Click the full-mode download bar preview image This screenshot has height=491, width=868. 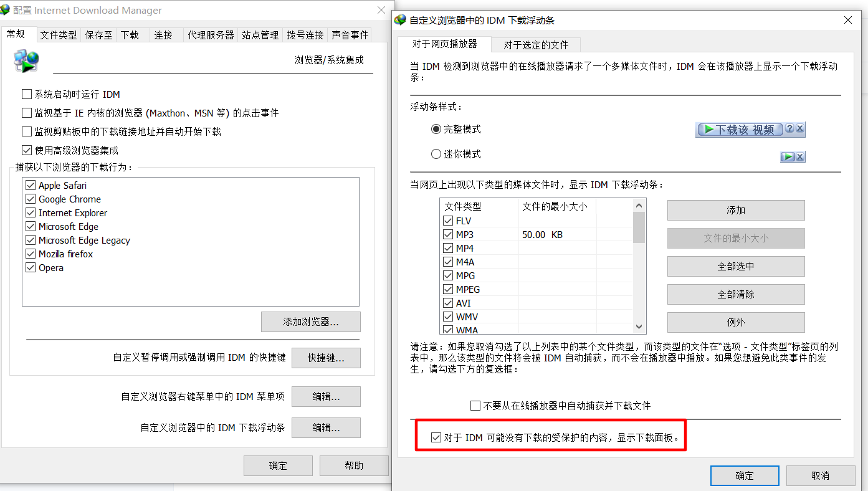point(750,130)
